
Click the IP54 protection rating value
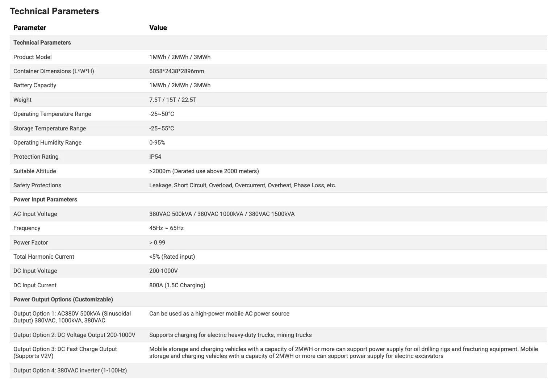pos(155,157)
